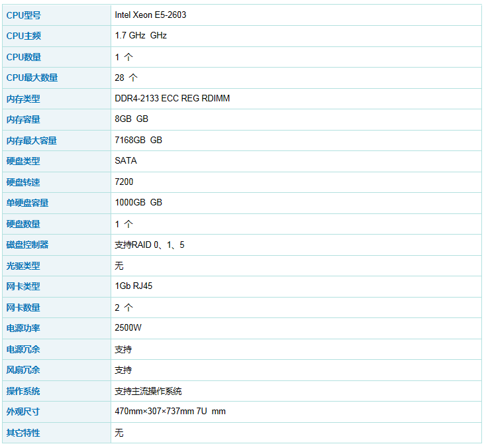This screenshot has width=486, height=448.
Task: Select the 2 个 value
Action: click(124, 308)
